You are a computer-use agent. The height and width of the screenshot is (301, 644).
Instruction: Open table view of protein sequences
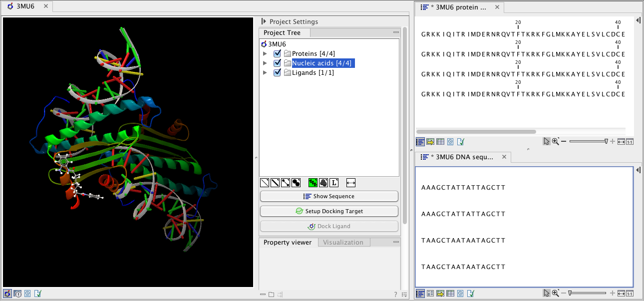440,141
